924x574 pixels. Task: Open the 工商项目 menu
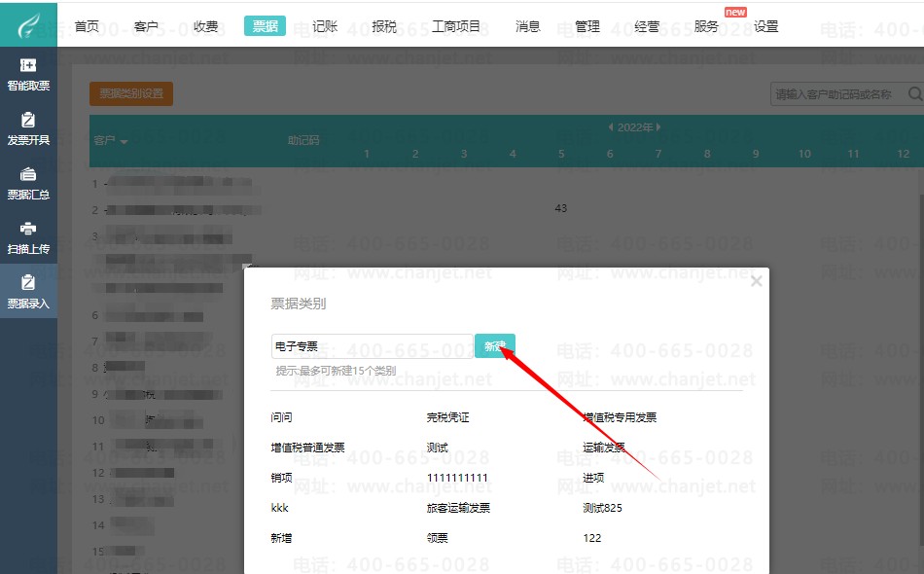[456, 26]
